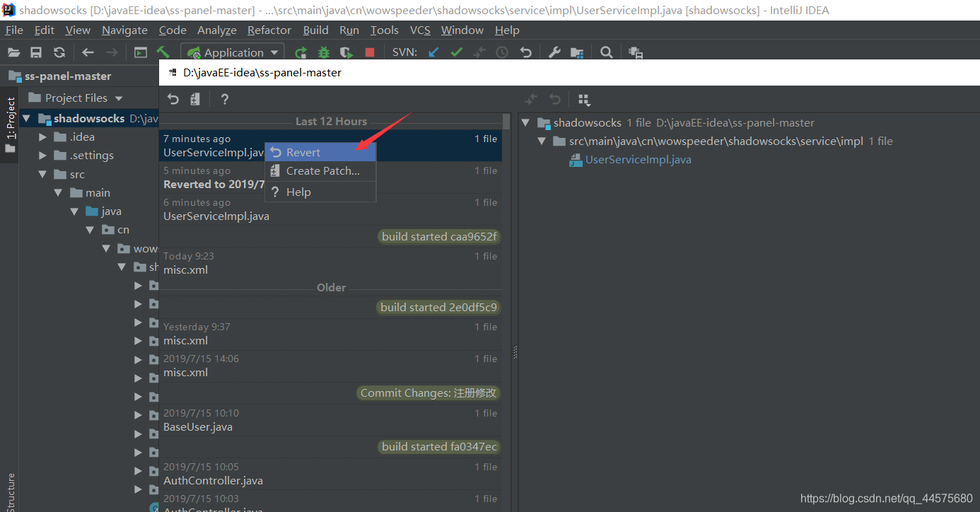This screenshot has width=980, height=512.
Task: Click the rightmost main toolbar icon
Action: 636,52
